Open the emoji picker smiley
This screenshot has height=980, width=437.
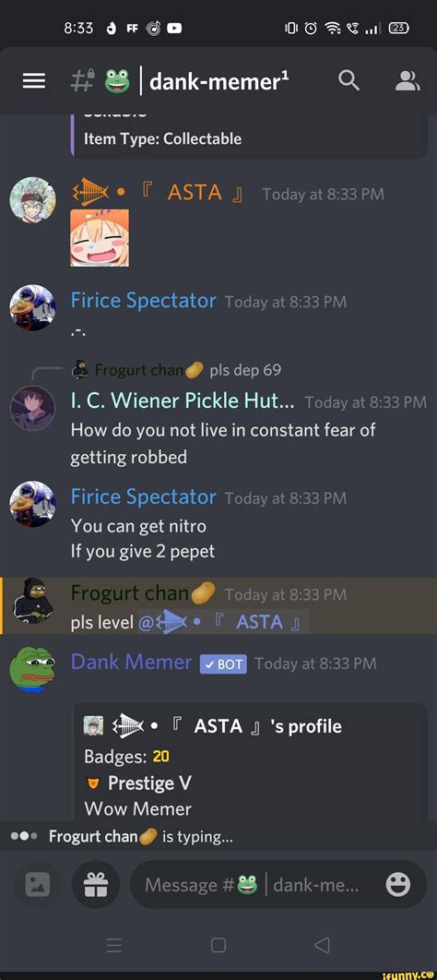398,884
